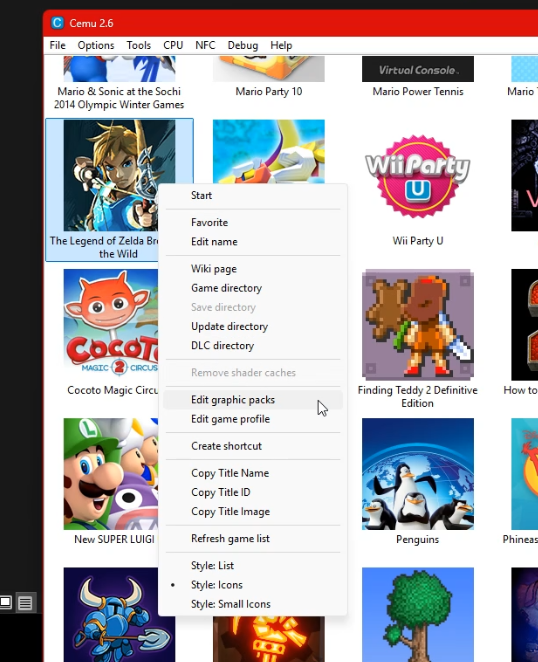Screen dimensions: 538x662
Task: Open the CPU menu
Action: (173, 45)
